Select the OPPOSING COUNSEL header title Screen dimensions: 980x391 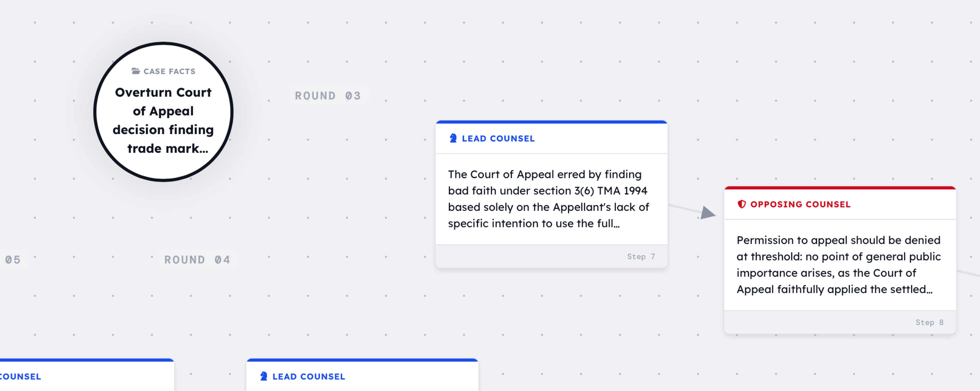(x=800, y=205)
